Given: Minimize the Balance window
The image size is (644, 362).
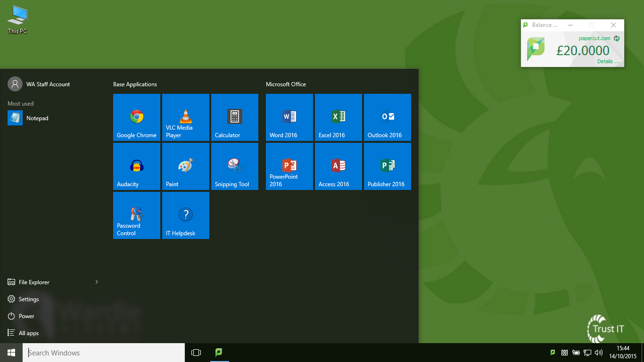Looking at the screenshot, I should pyautogui.click(x=570, y=25).
